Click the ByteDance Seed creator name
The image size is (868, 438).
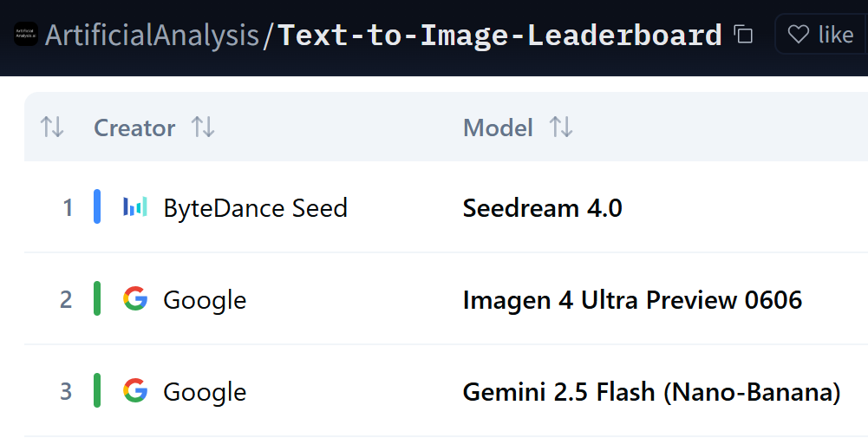255,208
